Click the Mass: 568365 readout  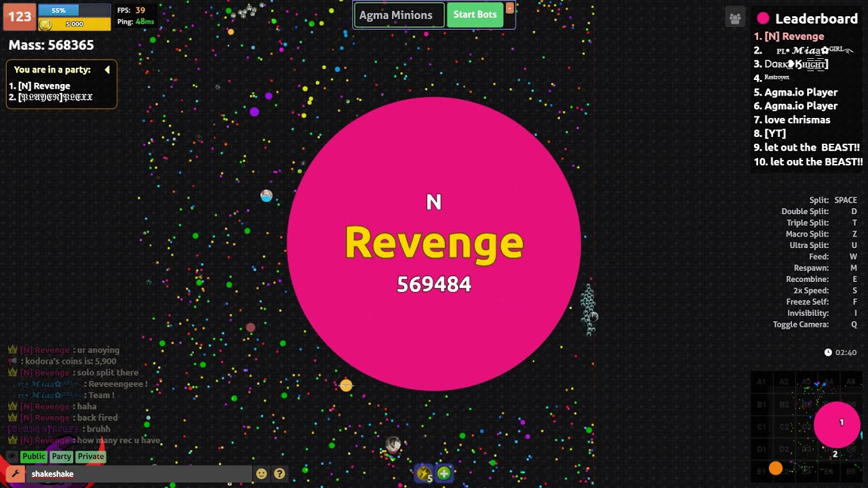pyautogui.click(x=51, y=45)
